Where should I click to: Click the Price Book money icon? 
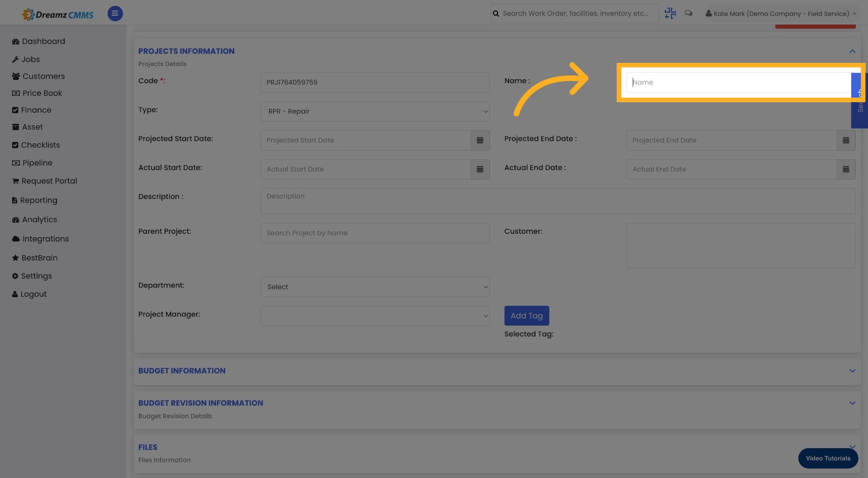(16, 93)
